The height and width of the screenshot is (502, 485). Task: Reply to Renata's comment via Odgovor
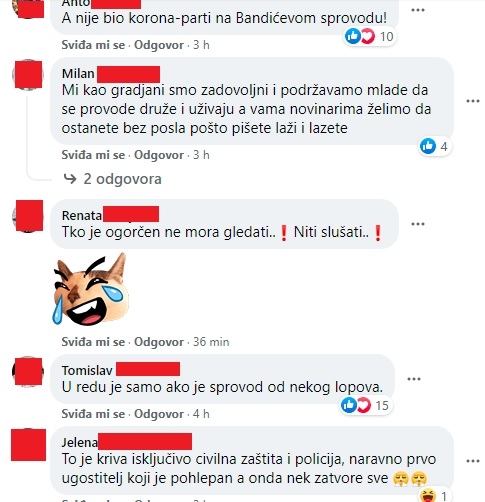pos(159,342)
